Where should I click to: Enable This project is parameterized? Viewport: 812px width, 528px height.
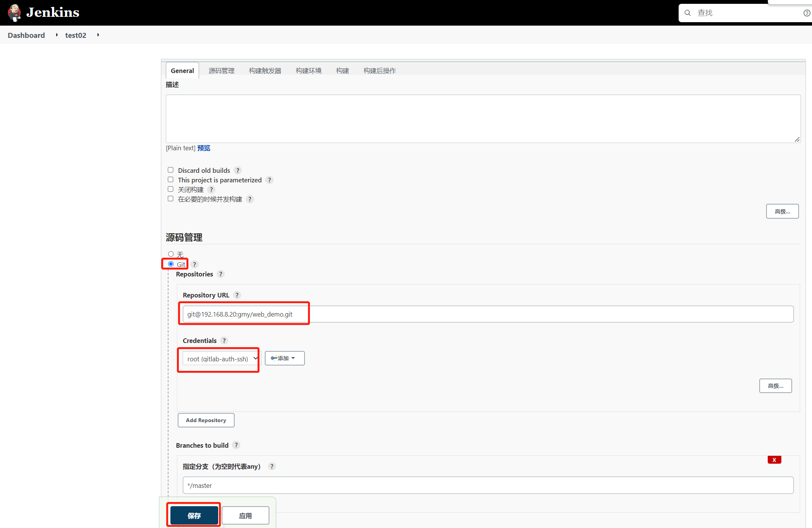[170, 180]
